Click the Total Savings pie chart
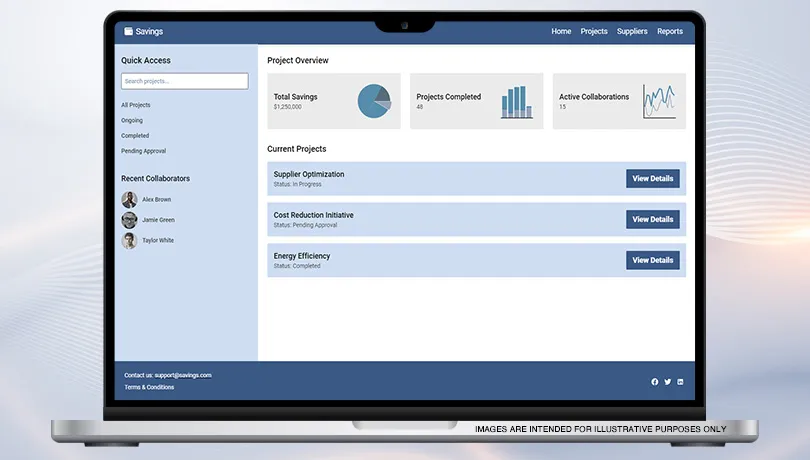Viewport: 810px width, 460px height. tap(375, 101)
